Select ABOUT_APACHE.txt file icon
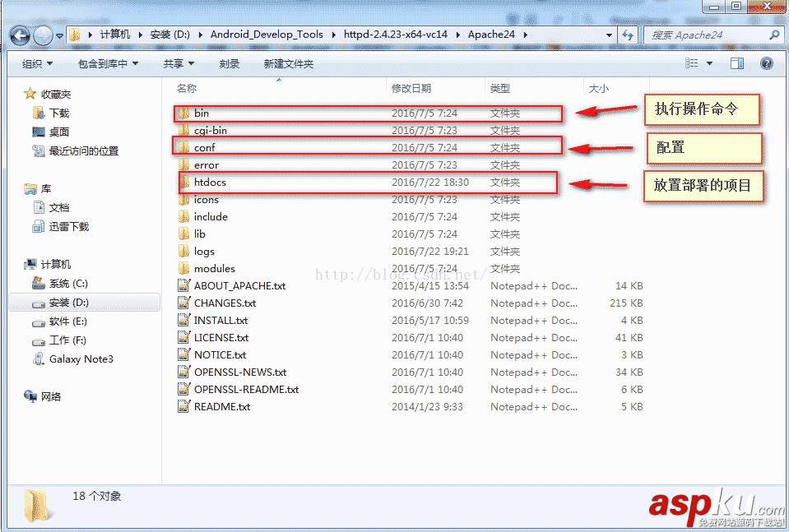The width and height of the screenshot is (789, 532). tap(183, 285)
